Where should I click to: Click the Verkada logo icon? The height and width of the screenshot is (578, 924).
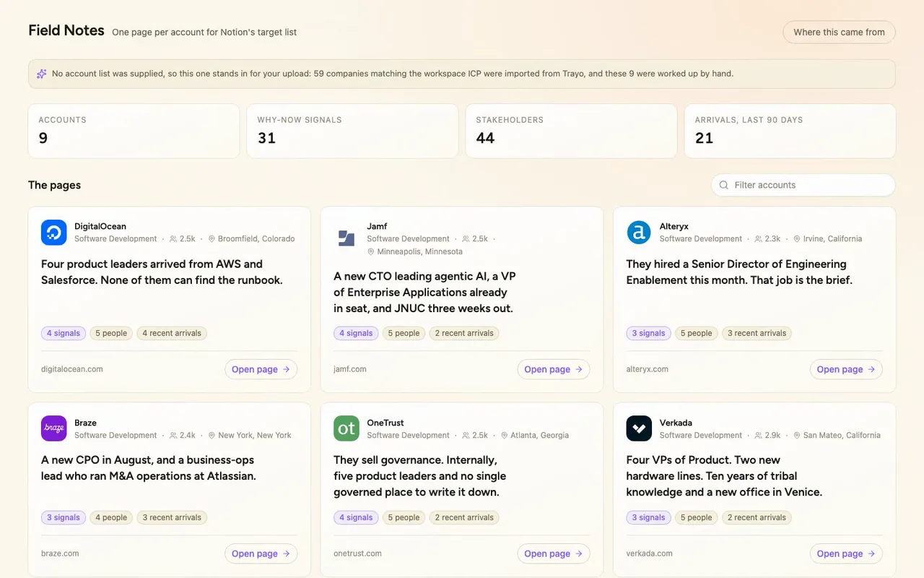click(639, 428)
